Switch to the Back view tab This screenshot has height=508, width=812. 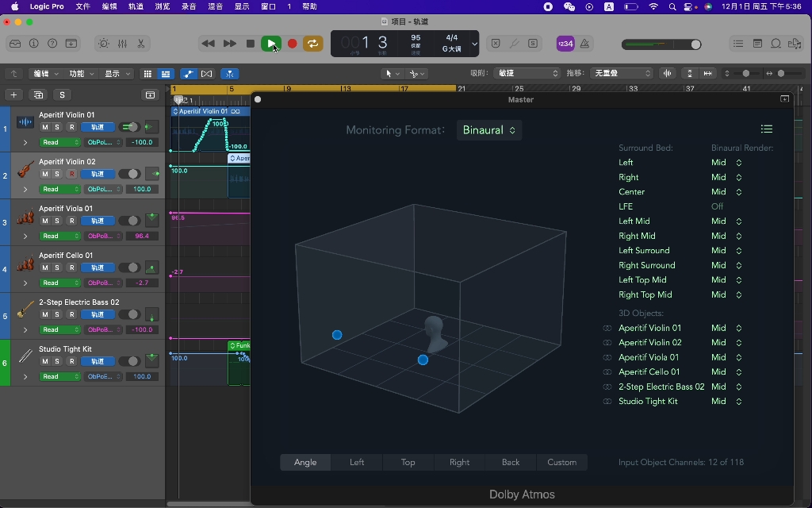pyautogui.click(x=511, y=463)
